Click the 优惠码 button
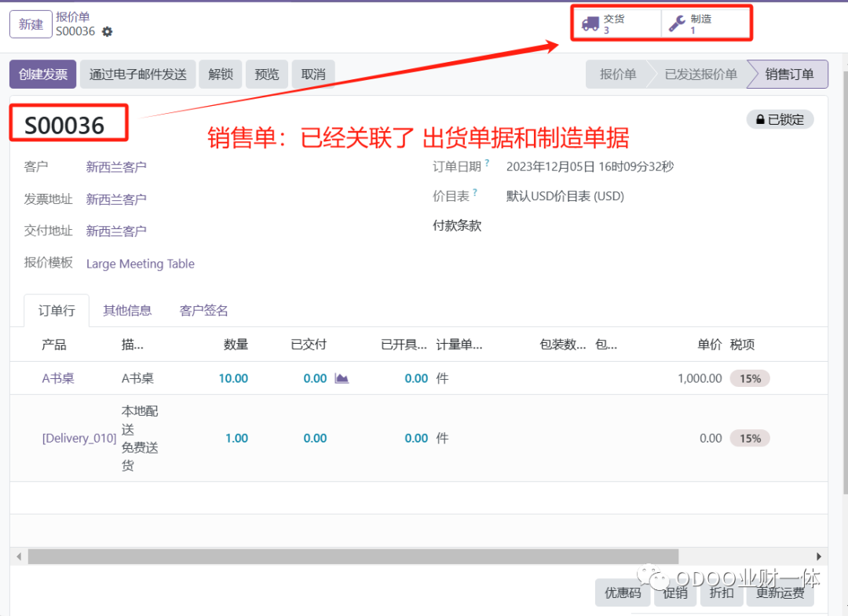Screen dimensions: 848x616 [x=623, y=592]
